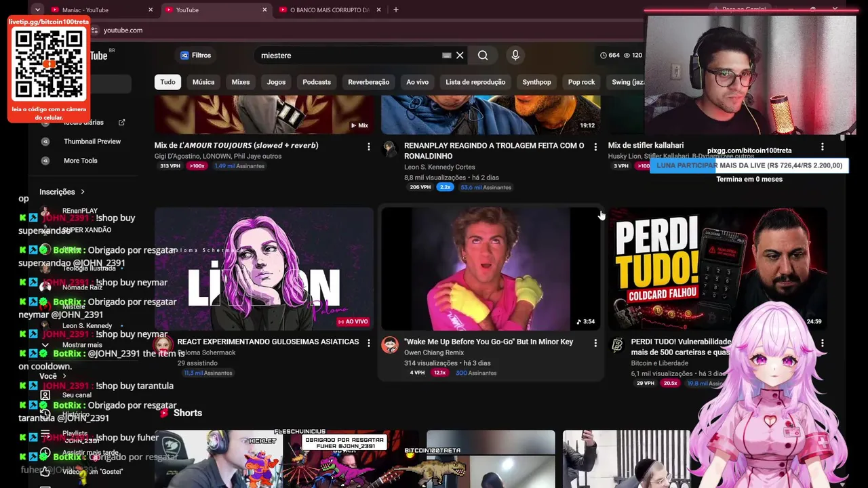Click the 664 watch-time counter at top

[x=610, y=56]
